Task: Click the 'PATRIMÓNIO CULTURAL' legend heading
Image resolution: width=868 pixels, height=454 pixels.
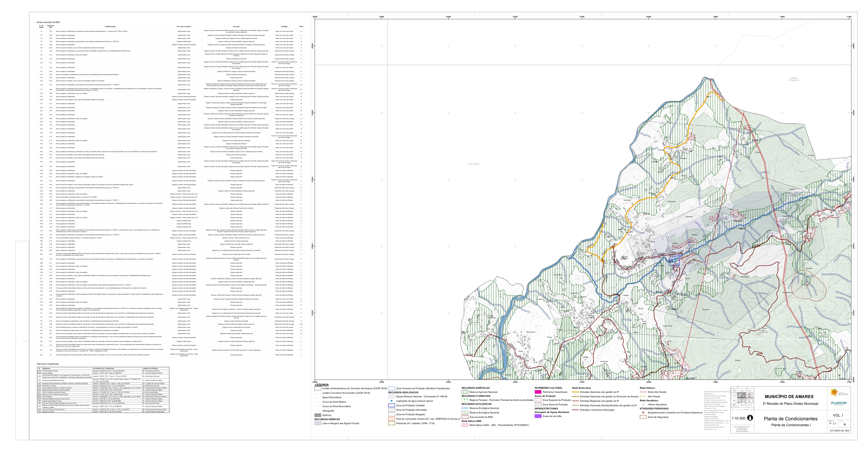Action: pos(549,388)
